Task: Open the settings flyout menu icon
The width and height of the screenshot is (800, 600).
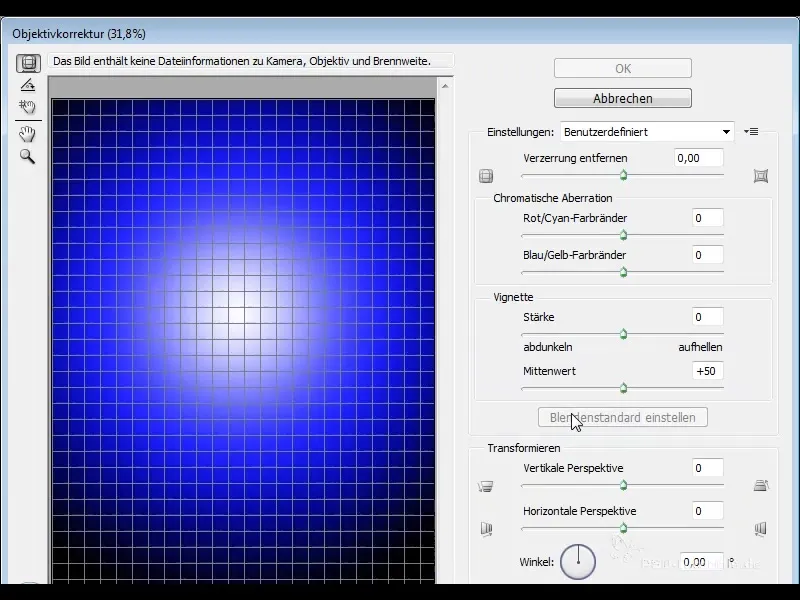Action: [x=751, y=132]
